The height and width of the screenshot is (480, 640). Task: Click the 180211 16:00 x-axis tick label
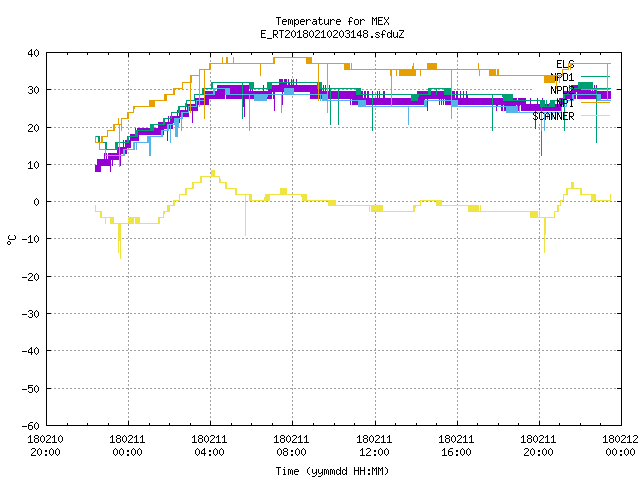coord(456,446)
